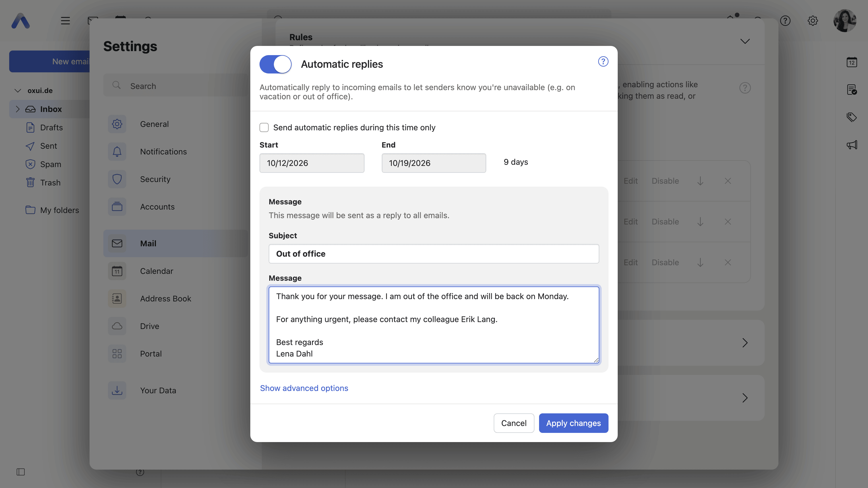
Task: Open General settings section
Action: point(175,124)
